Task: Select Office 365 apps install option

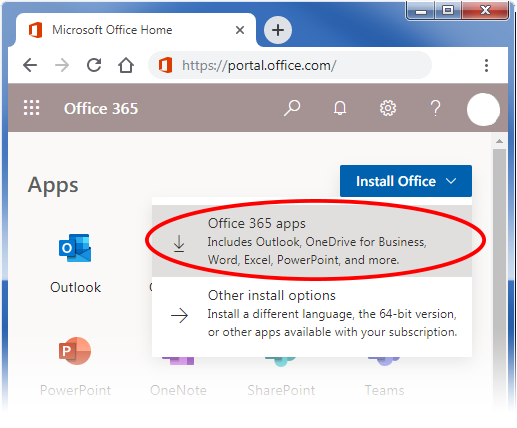Action: point(312,241)
